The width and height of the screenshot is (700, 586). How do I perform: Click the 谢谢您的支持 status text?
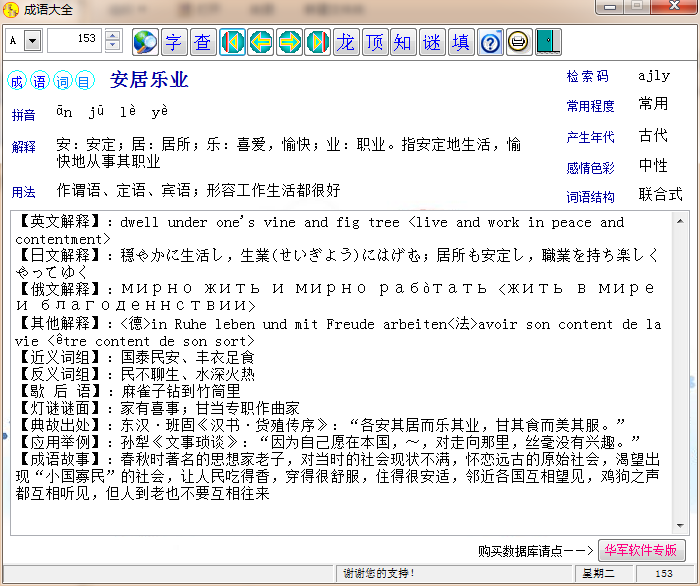pos(379,574)
